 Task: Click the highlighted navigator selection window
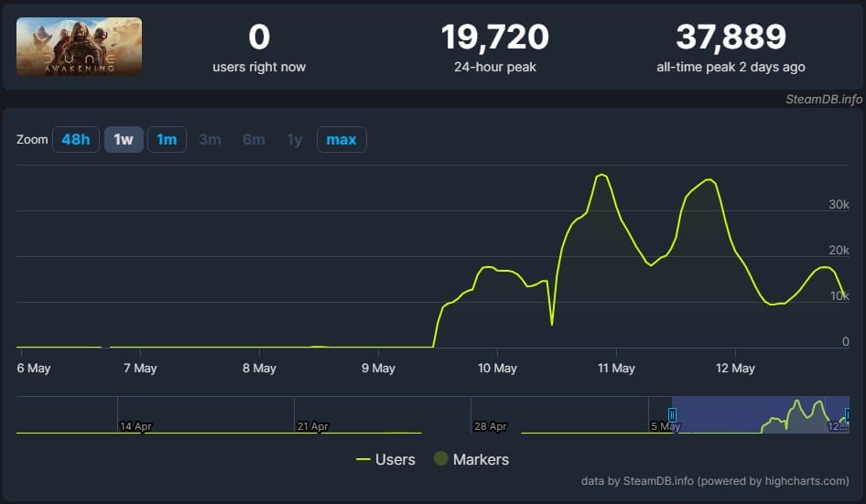coord(761,414)
